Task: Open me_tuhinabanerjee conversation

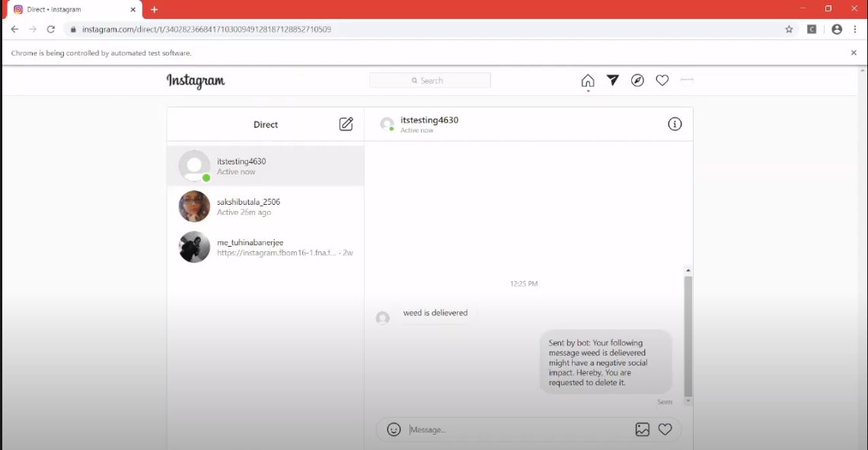Action: coord(266,247)
